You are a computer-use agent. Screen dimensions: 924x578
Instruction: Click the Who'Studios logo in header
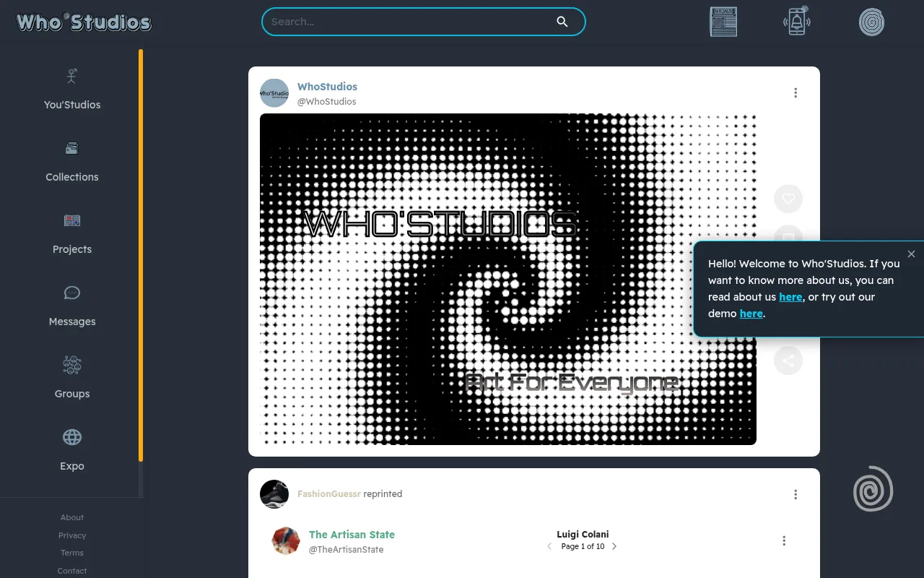[x=84, y=22]
